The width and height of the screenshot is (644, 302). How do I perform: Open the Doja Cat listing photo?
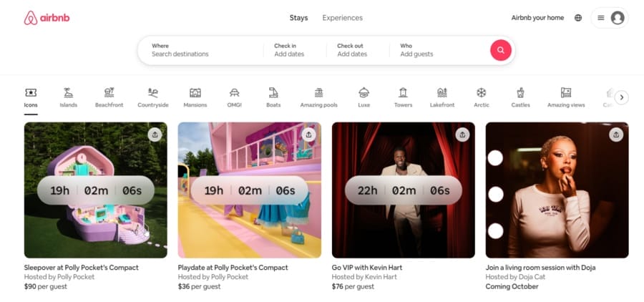pos(557,190)
